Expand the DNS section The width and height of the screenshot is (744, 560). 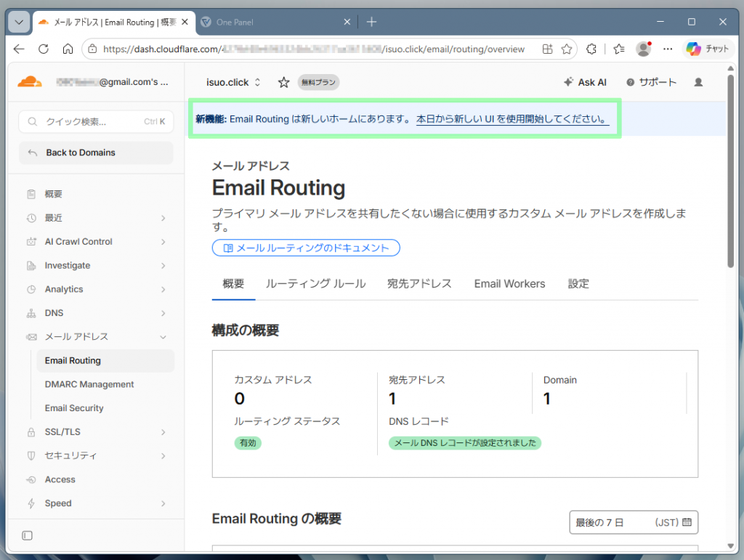pos(97,313)
